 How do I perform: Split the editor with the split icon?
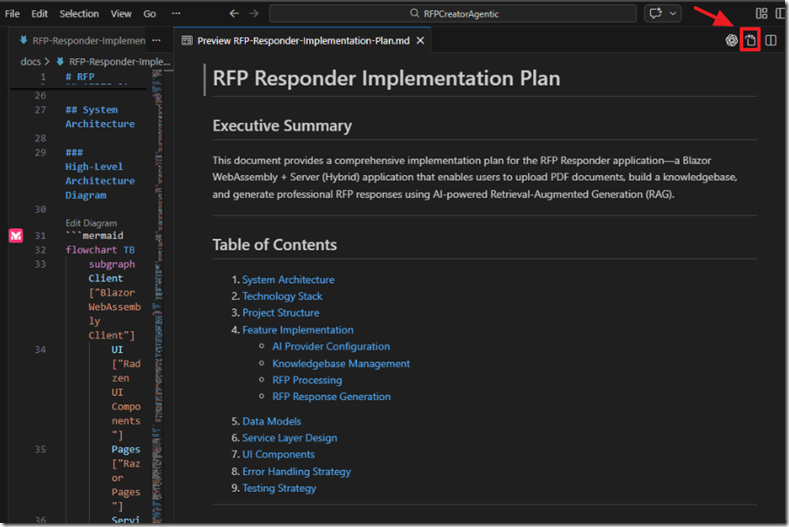click(x=771, y=40)
